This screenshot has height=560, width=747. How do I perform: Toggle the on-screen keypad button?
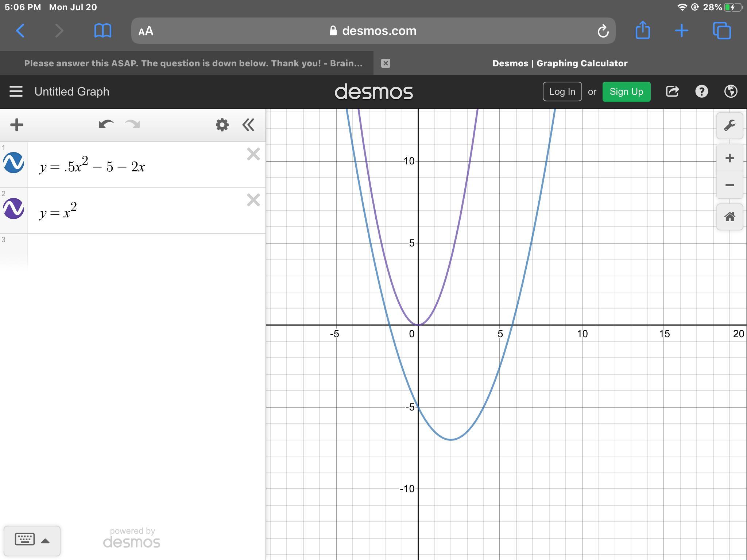pos(32,540)
